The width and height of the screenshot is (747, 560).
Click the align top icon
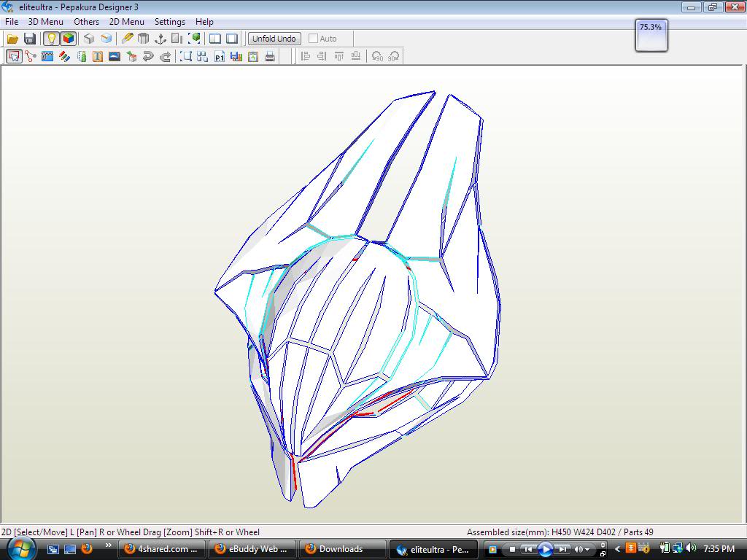pos(338,57)
